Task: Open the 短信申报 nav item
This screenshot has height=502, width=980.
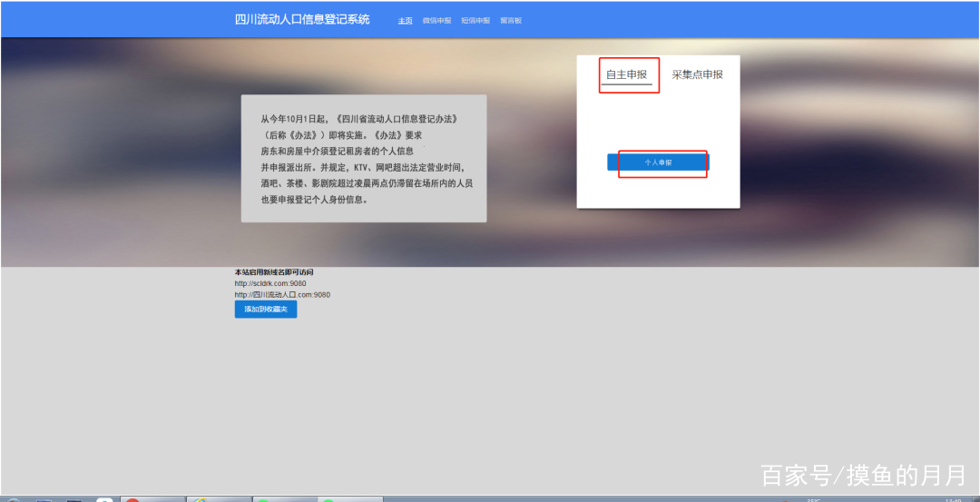Action: (x=475, y=21)
